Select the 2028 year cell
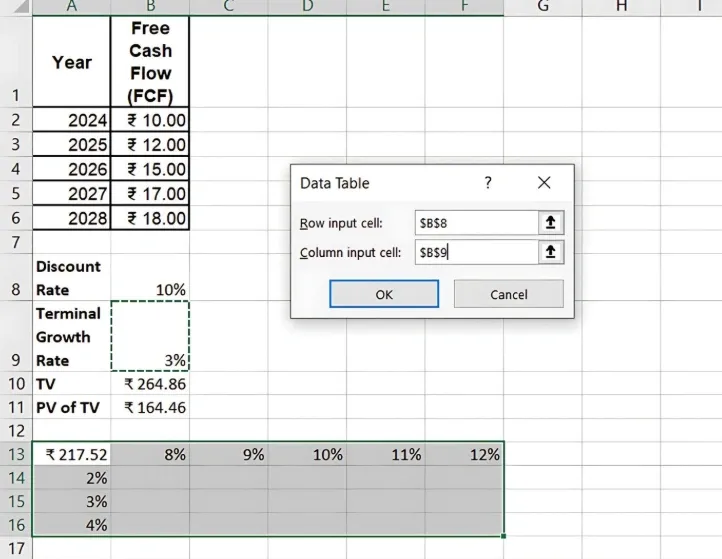 72,218
